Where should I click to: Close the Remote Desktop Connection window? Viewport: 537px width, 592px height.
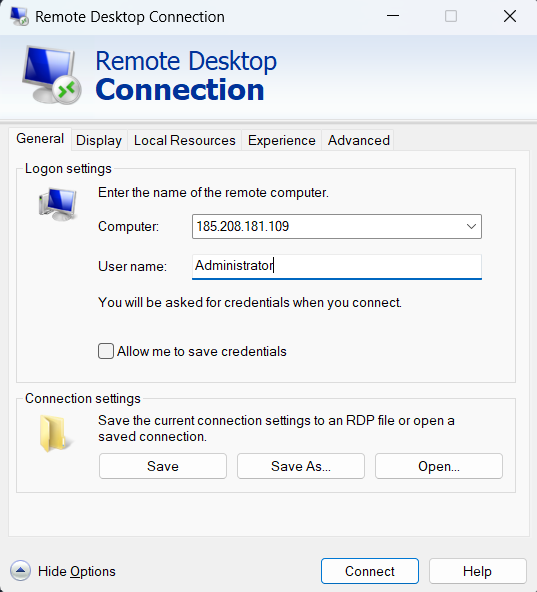point(510,16)
